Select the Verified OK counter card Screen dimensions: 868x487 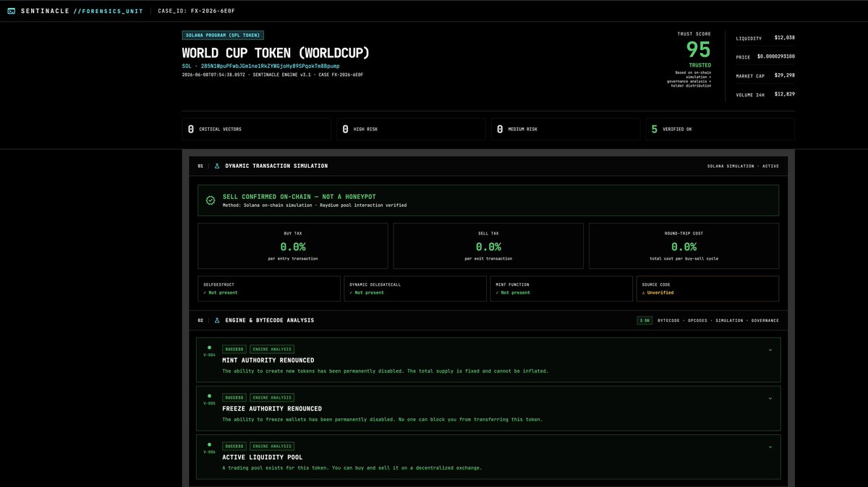pyautogui.click(x=720, y=129)
